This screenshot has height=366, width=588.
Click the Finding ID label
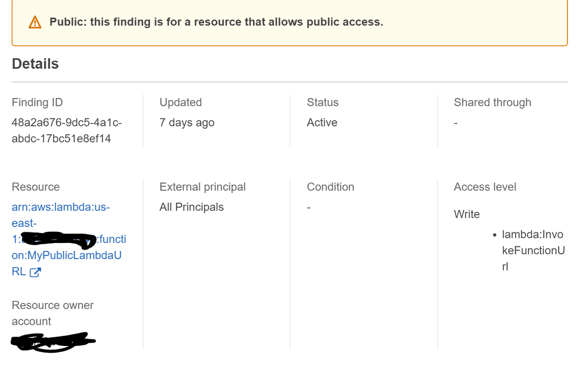point(37,102)
